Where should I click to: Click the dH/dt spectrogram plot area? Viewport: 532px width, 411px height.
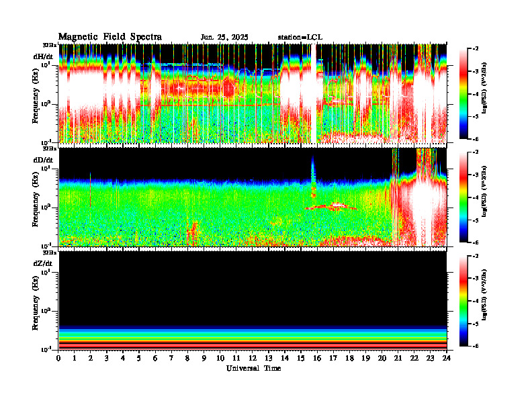(x=253, y=93)
